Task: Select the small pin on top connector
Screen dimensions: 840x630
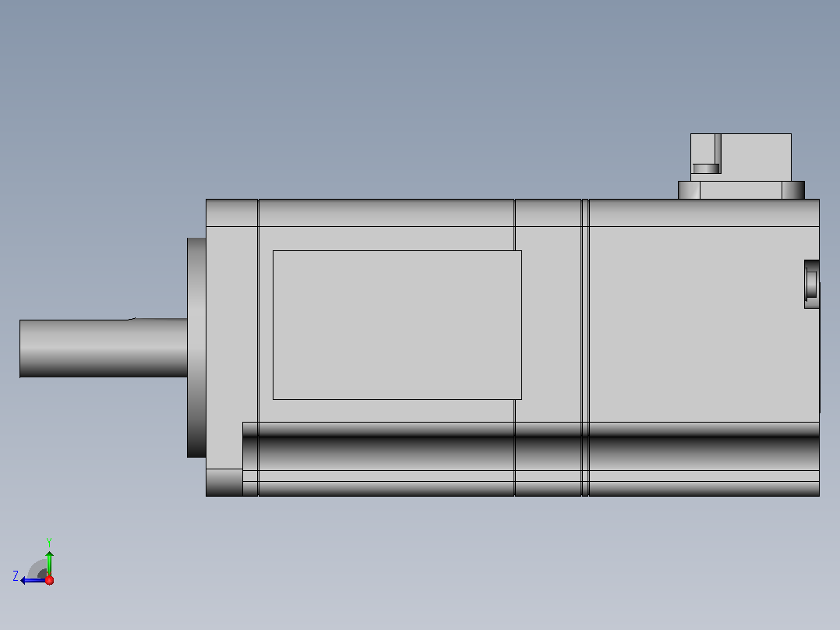Action: pos(706,168)
